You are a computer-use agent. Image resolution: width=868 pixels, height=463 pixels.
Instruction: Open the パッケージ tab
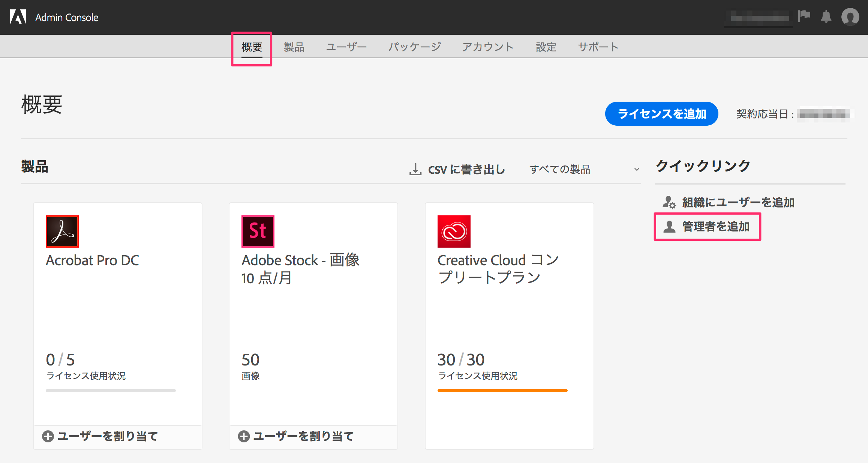415,47
